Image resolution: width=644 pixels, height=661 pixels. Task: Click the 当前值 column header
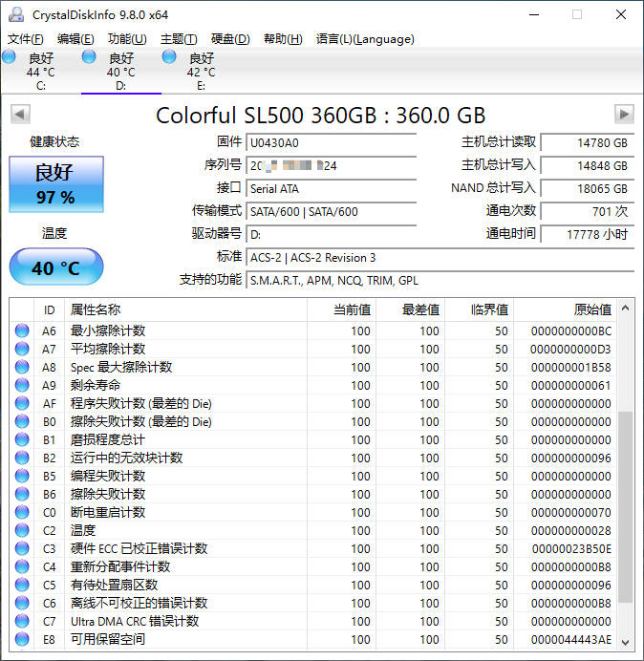point(341,309)
